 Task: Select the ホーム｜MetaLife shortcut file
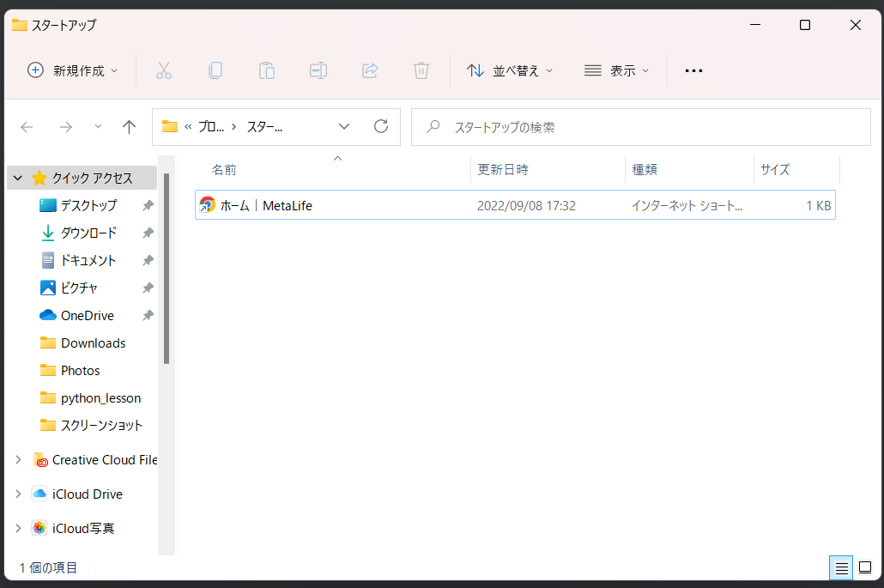[x=515, y=204]
